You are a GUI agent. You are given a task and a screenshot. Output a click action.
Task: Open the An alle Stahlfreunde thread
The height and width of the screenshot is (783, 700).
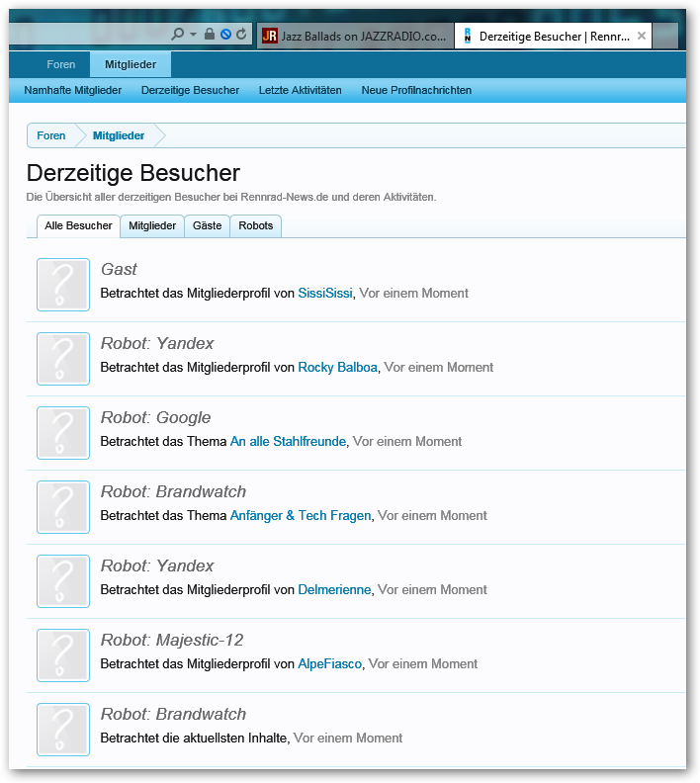tap(288, 442)
